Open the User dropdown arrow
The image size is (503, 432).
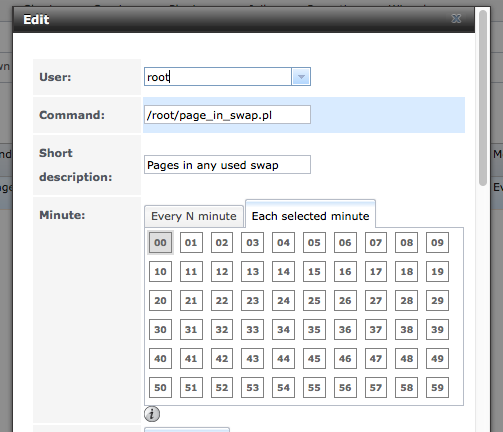[x=301, y=77]
